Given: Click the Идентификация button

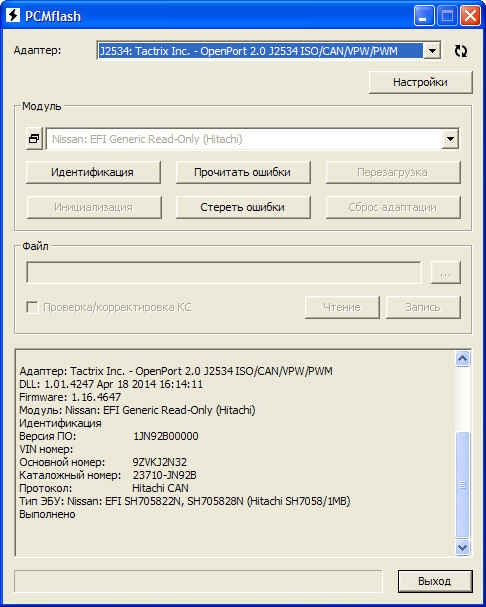Looking at the screenshot, I should pyautogui.click(x=93, y=172).
